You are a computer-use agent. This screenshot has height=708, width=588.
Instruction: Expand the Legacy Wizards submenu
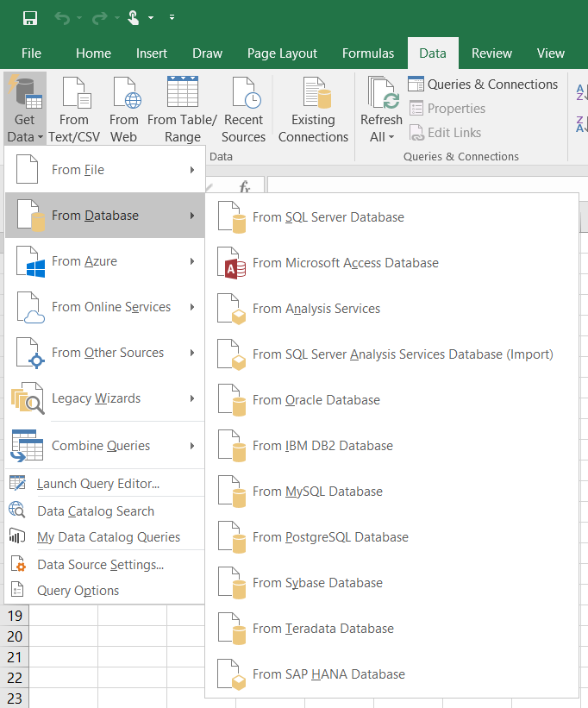click(x=104, y=398)
